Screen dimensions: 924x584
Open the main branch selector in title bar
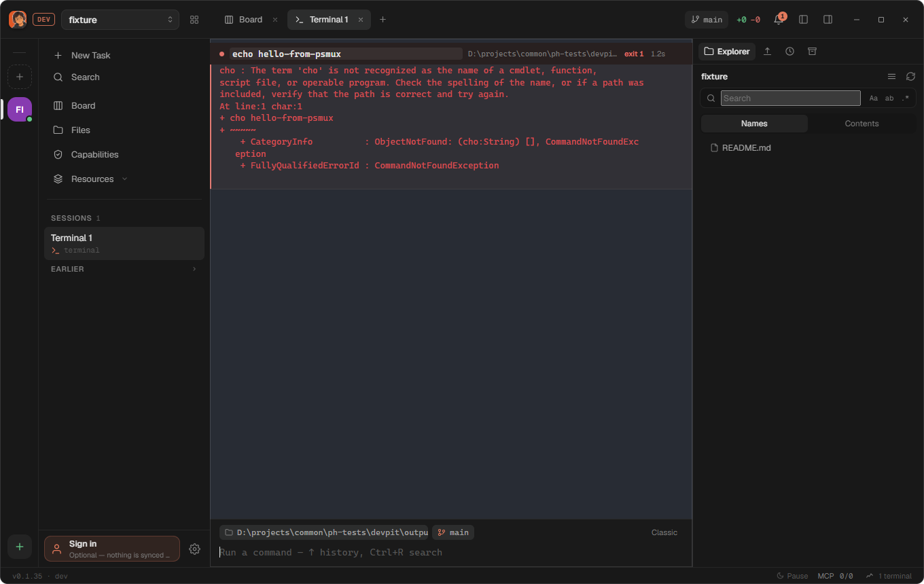pos(707,20)
